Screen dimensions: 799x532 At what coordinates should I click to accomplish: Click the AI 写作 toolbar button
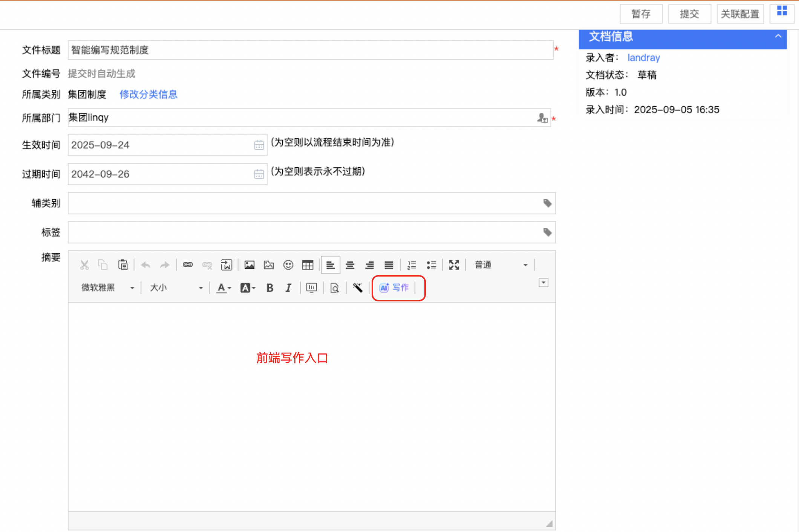point(394,288)
